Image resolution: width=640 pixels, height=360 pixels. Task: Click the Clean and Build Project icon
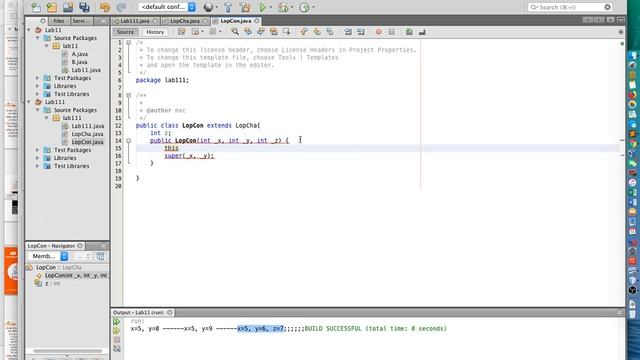click(x=244, y=7)
